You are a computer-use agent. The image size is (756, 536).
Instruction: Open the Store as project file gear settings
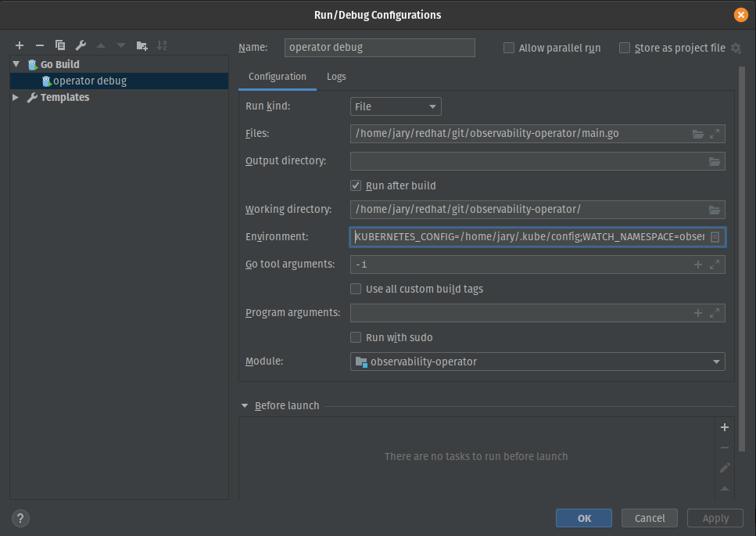(736, 48)
